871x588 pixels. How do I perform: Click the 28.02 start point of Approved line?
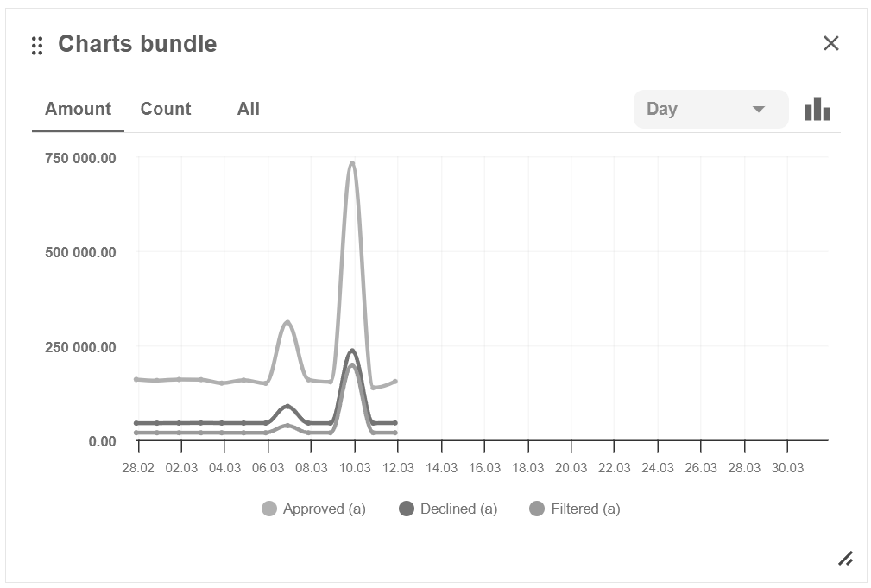coord(137,379)
